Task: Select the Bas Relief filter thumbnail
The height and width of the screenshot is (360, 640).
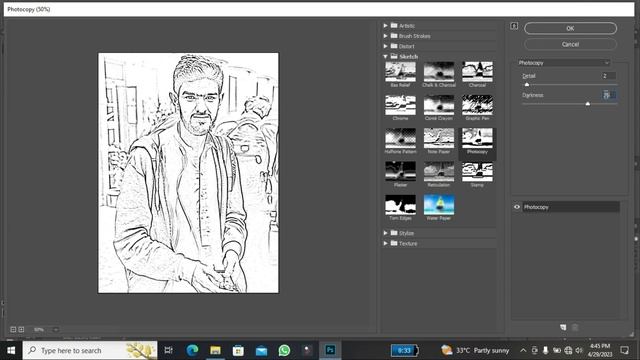Action: click(x=400, y=72)
